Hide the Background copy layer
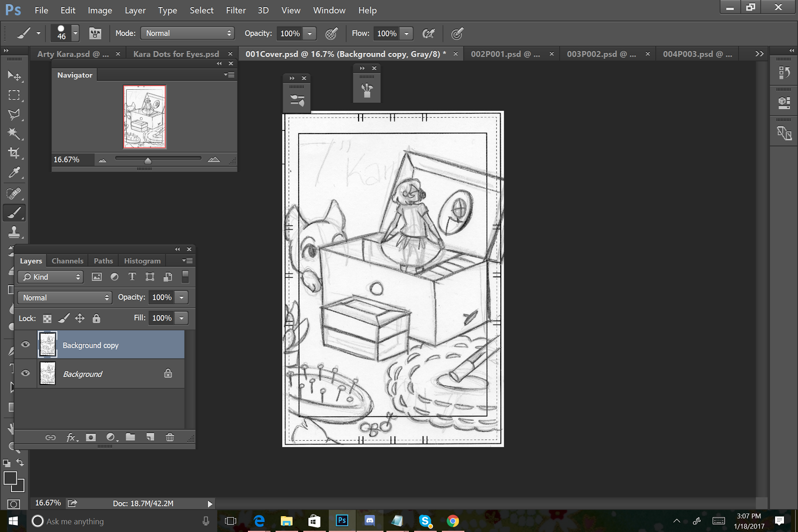The image size is (798, 532). [25, 345]
